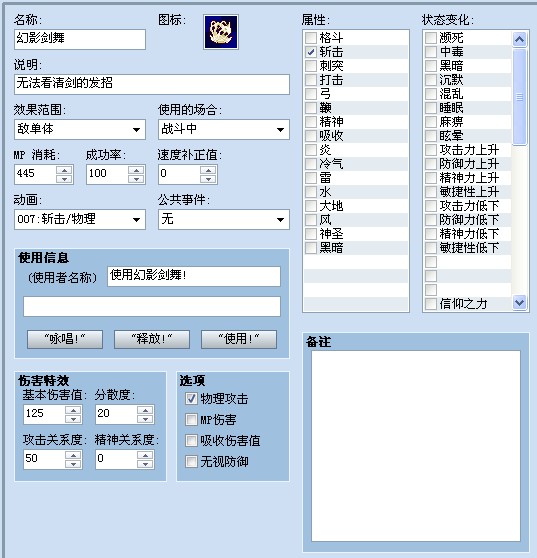
Task: Decrease 基本伤害值 with down arrow
Action: click(x=73, y=419)
